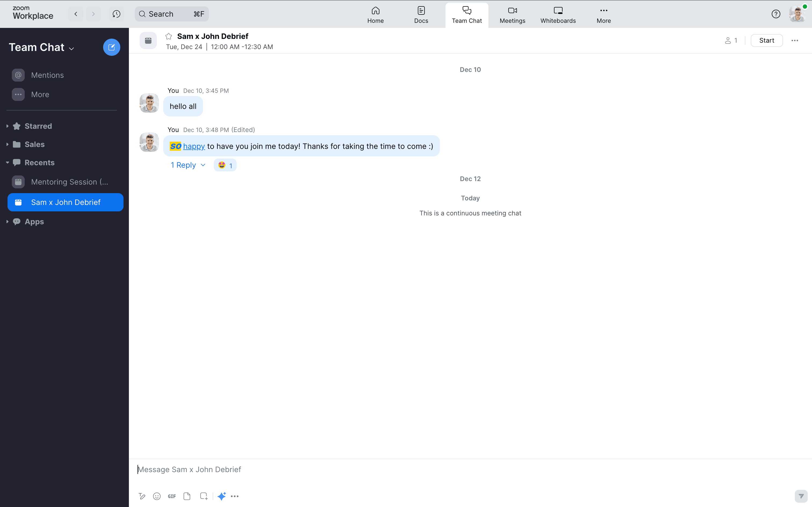Open the GIF picker

coord(172,496)
